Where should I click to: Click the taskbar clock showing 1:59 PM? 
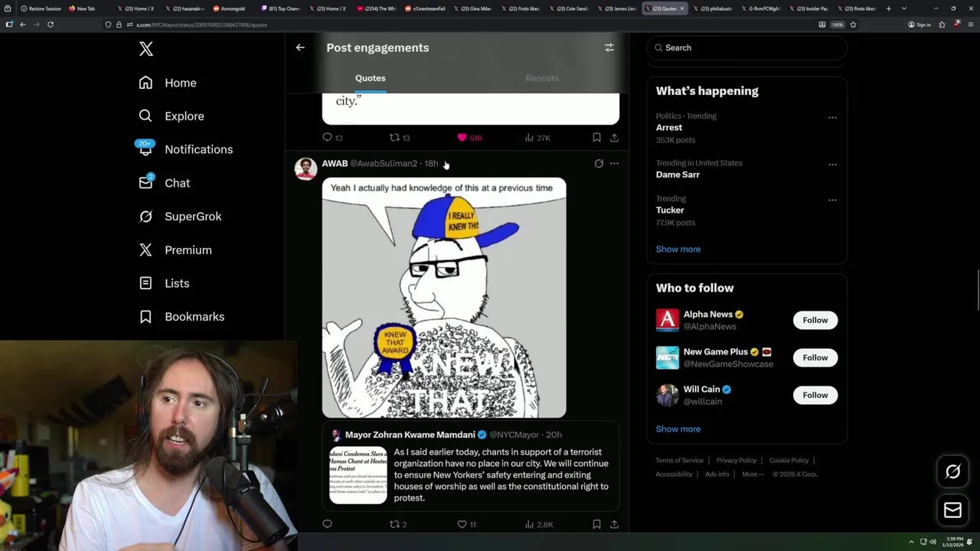point(955,542)
